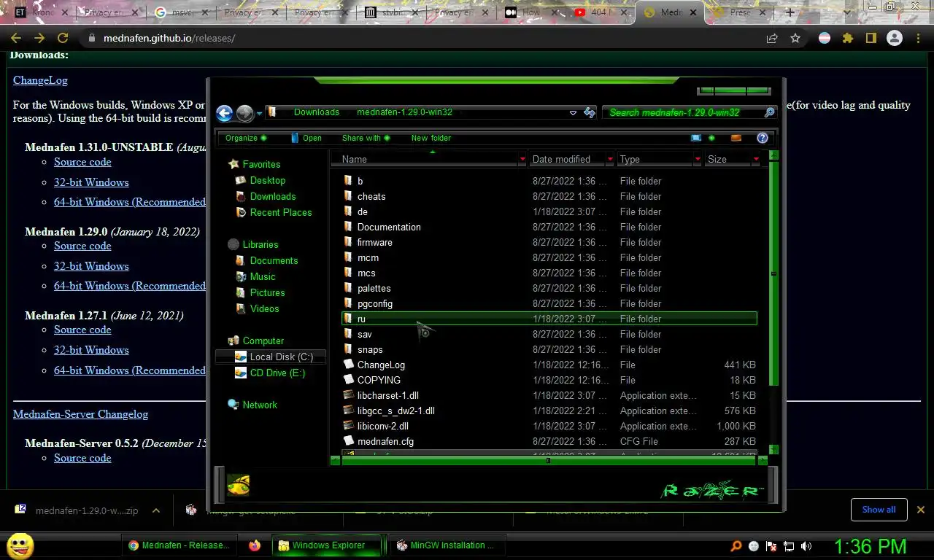Open Chrome three-dot menu
The width and height of the screenshot is (934, 560).
coord(918,39)
